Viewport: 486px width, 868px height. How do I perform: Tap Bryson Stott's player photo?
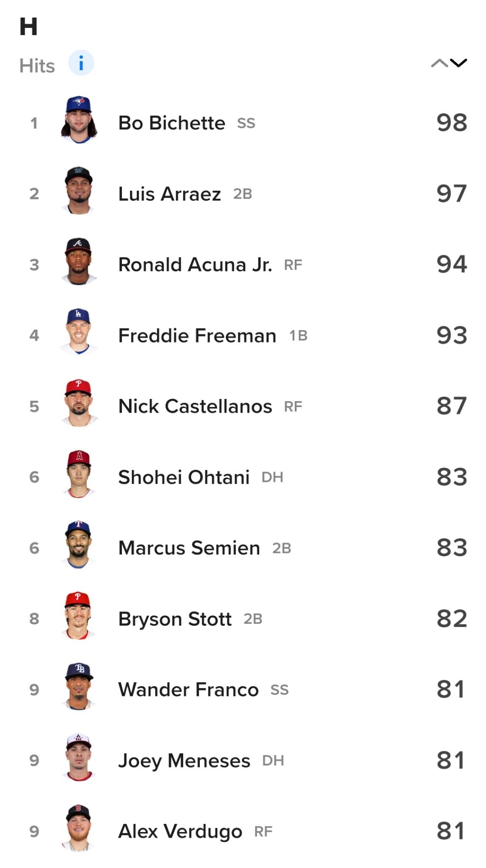(79, 616)
